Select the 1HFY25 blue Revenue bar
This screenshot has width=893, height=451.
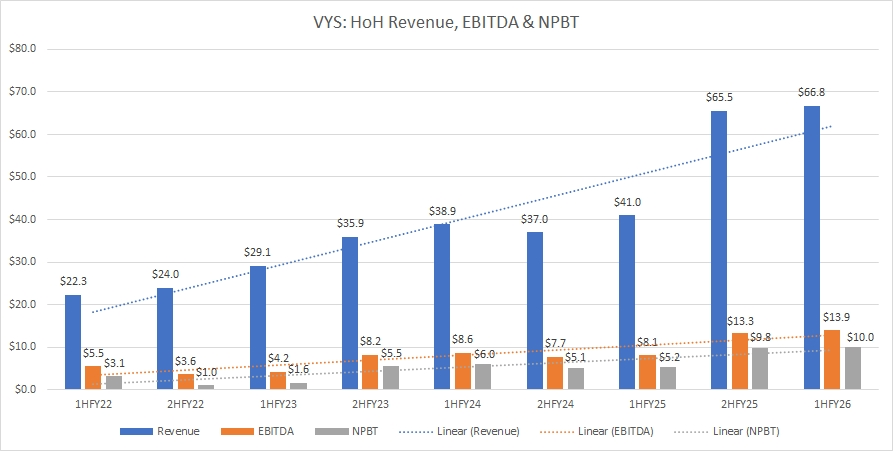(x=628, y=302)
